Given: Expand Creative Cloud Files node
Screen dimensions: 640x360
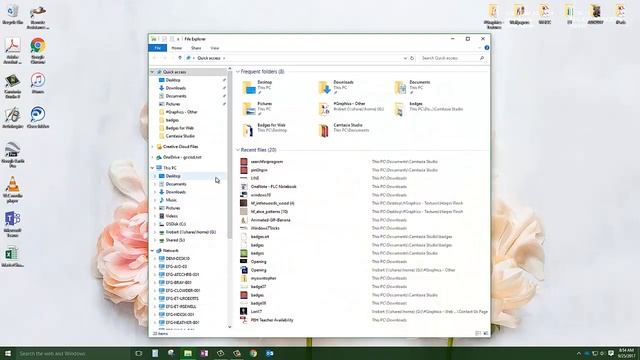Looking at the screenshot, I should (x=153, y=147).
